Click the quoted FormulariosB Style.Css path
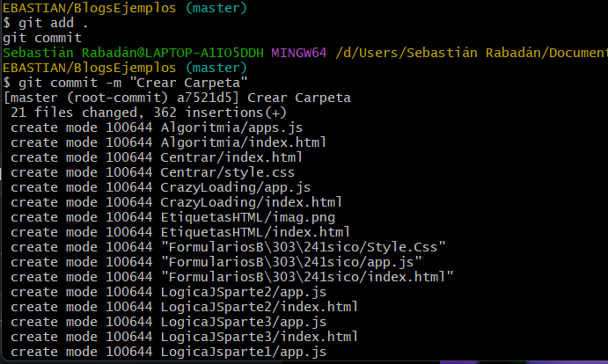 click(303, 247)
